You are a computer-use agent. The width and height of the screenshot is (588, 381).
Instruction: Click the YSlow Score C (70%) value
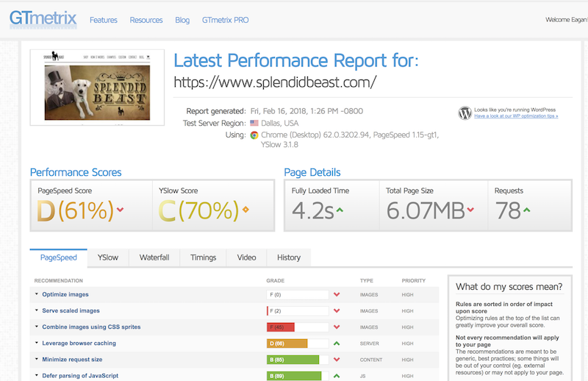click(198, 210)
